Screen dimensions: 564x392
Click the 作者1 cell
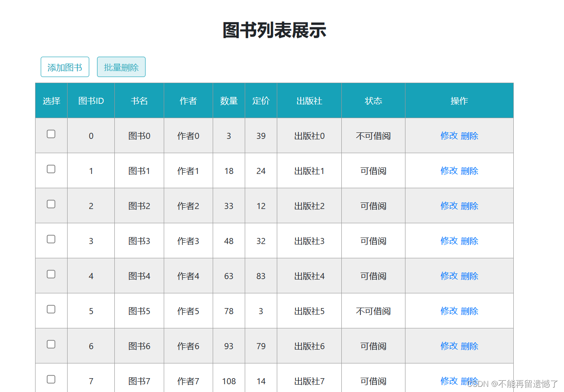pos(188,171)
